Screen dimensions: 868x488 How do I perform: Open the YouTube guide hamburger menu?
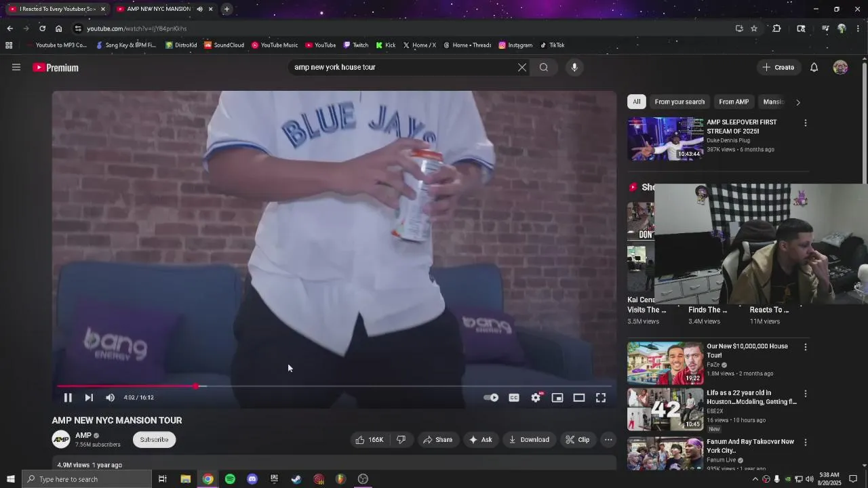pyautogui.click(x=16, y=67)
